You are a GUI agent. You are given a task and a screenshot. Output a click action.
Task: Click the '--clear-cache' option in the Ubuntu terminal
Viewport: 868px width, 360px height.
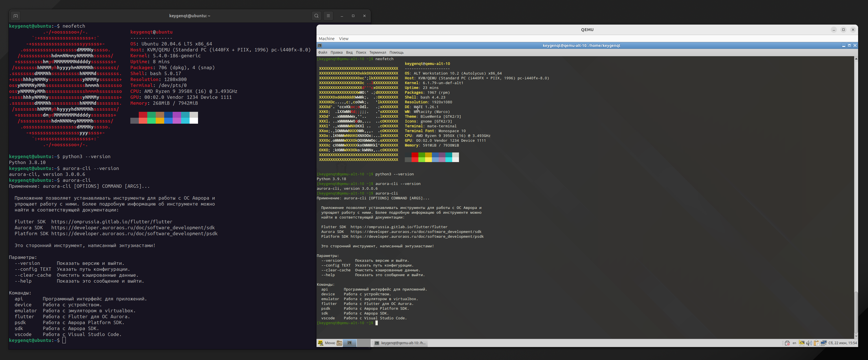(x=33, y=275)
